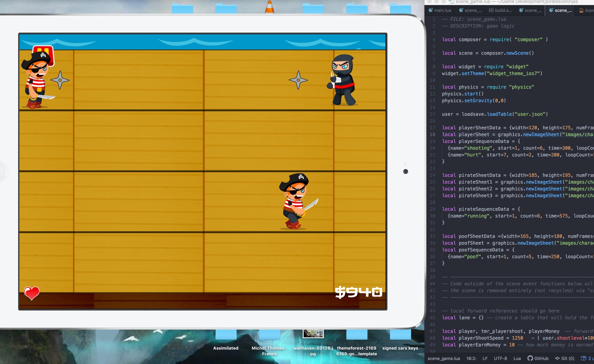Click the Lua grammar selector in status bar
The width and height of the screenshot is (594, 364).
517,358
